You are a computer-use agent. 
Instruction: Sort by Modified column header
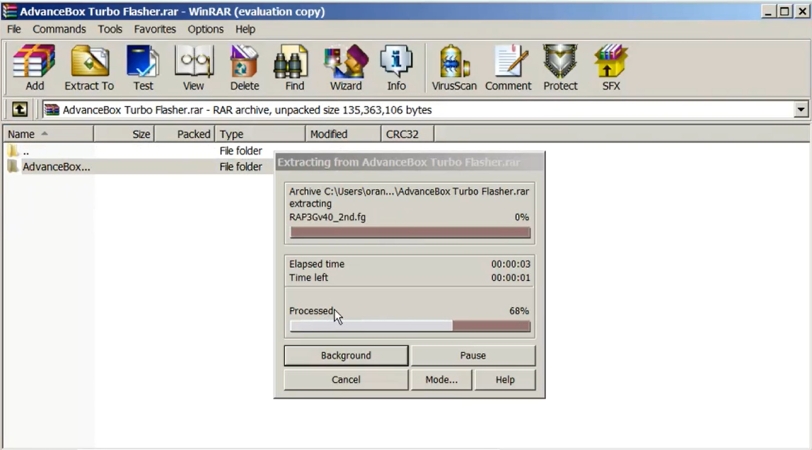tap(343, 134)
